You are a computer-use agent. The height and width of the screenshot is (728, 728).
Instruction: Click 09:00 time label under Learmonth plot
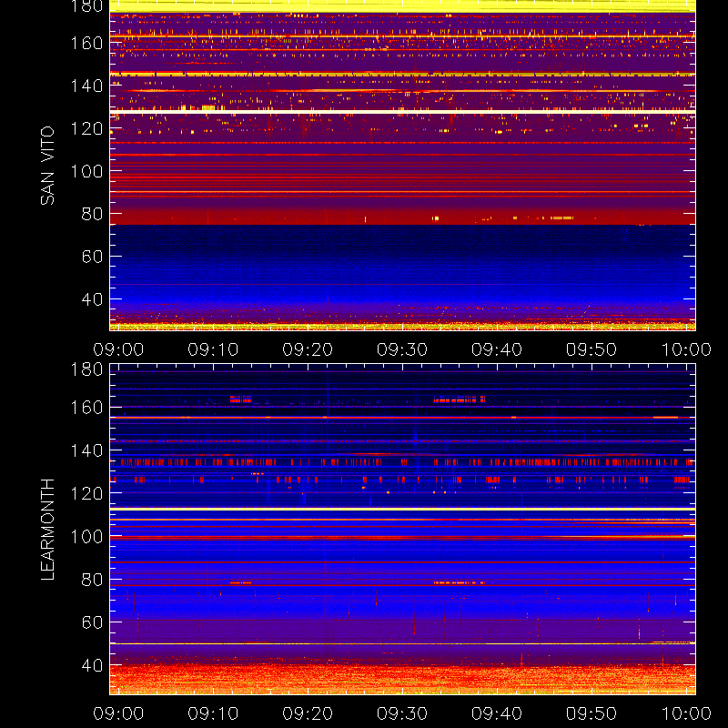click(118, 713)
